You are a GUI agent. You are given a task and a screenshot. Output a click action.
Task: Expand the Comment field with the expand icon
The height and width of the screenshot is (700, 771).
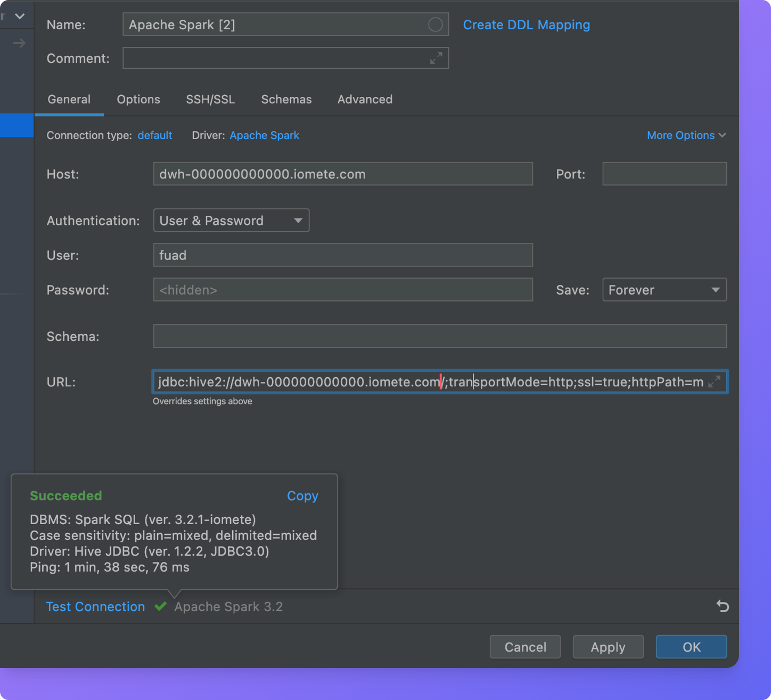(x=436, y=58)
